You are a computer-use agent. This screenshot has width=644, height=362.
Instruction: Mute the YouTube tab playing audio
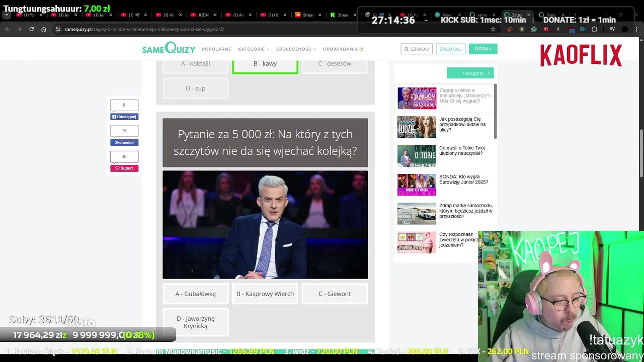137,15
